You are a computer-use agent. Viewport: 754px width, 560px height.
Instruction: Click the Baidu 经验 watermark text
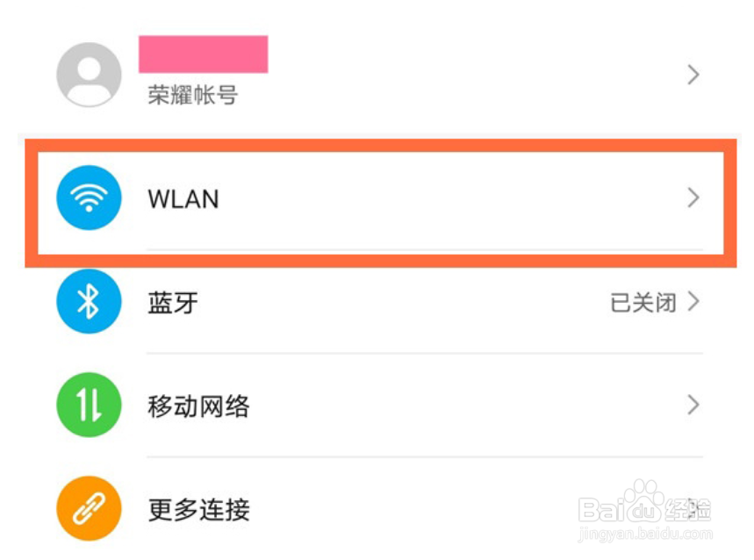(687, 510)
